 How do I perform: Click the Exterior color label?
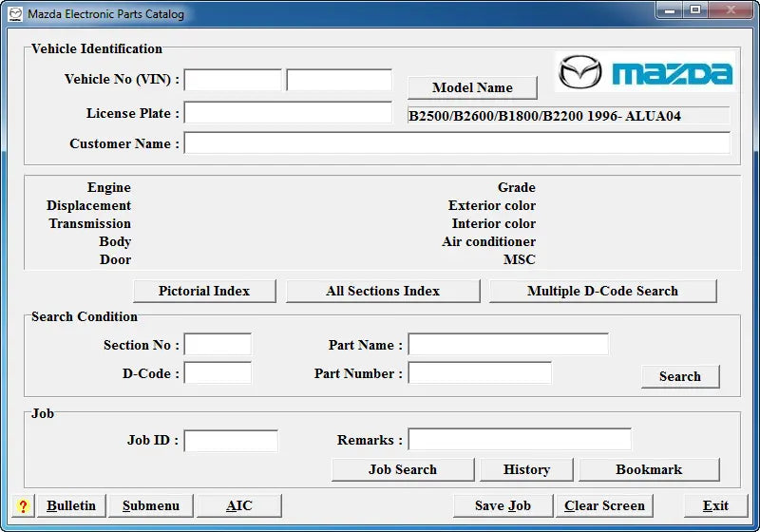point(492,205)
